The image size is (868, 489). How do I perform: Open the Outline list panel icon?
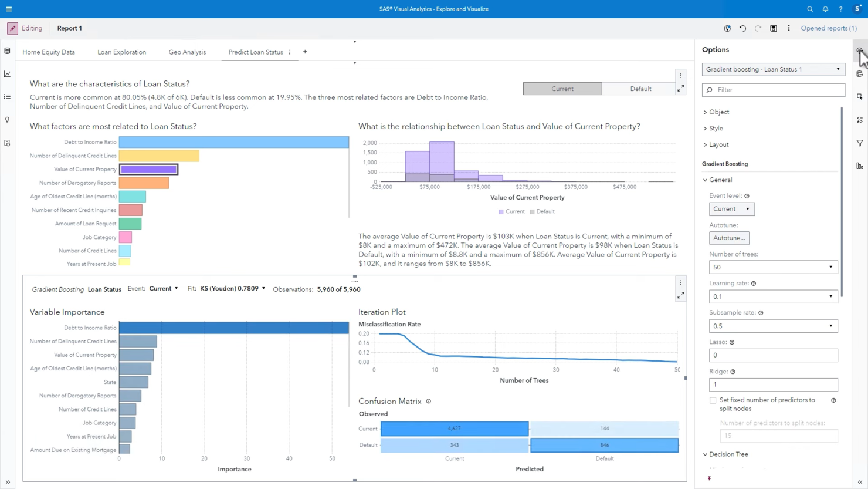7,96
